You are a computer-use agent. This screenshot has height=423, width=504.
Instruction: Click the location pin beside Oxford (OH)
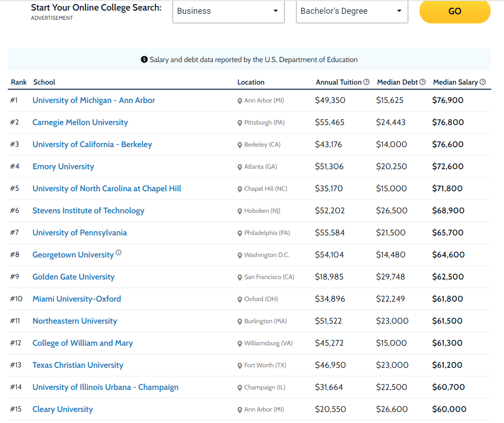point(240,300)
